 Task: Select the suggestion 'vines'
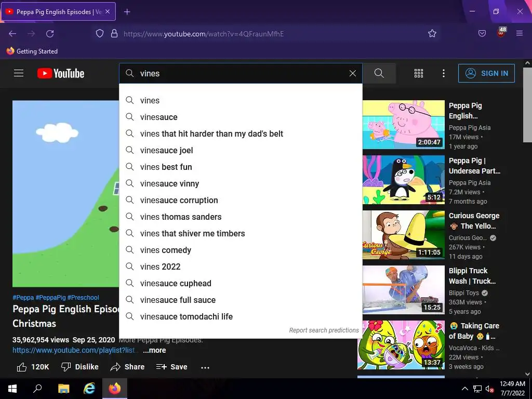coord(241,100)
